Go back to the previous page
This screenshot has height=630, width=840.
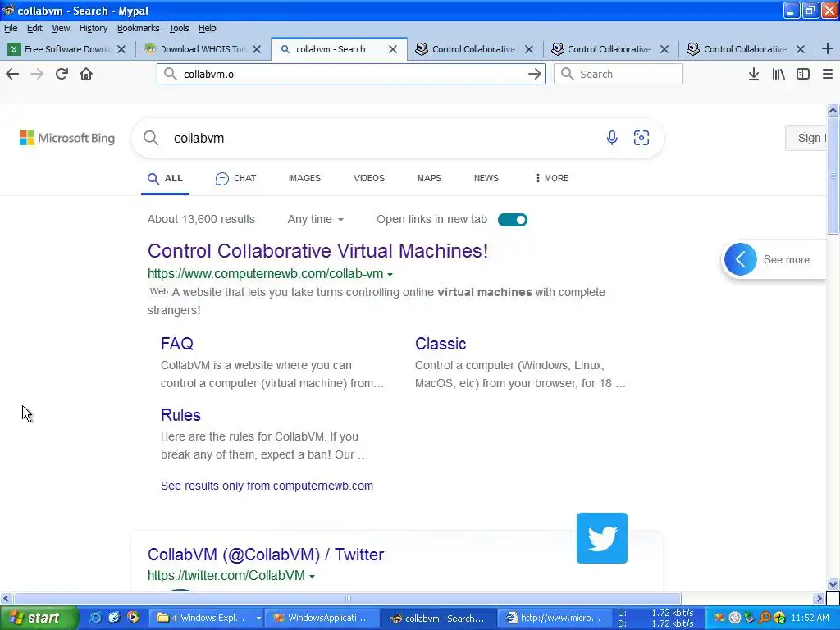(12, 74)
